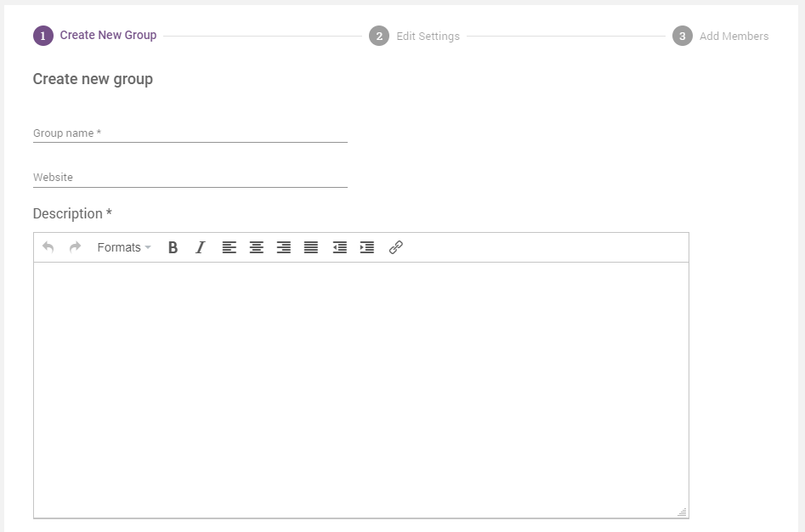This screenshot has width=805, height=532.
Task: Decrease indent in description editor
Action: coord(339,247)
